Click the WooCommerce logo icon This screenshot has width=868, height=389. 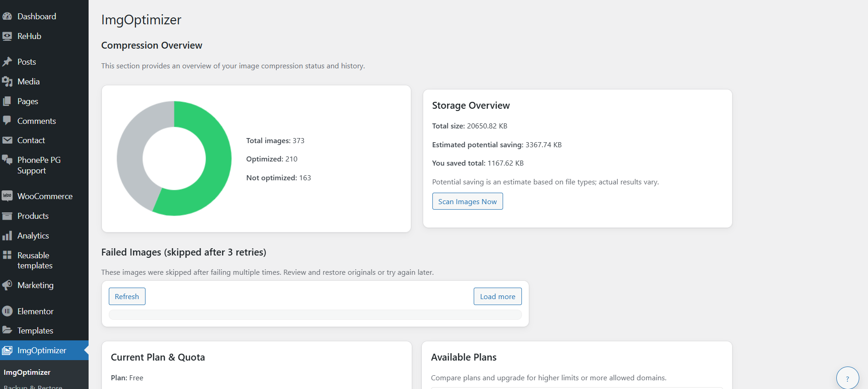coord(7,196)
